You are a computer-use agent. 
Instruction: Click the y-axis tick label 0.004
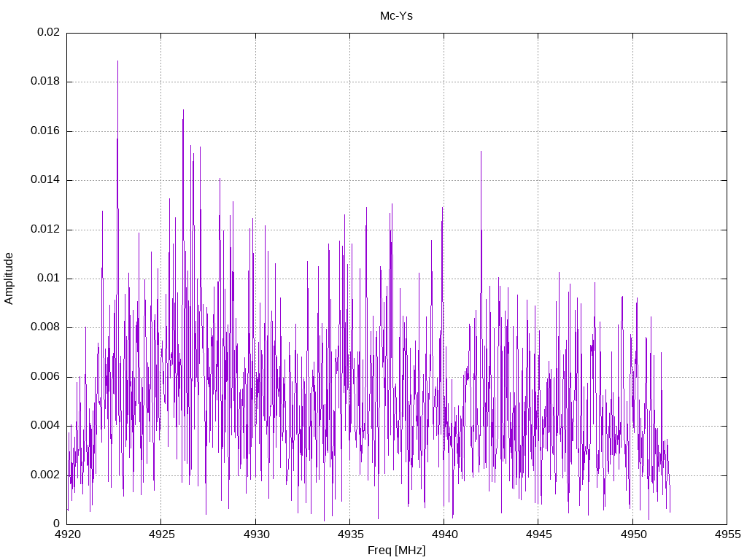(x=45, y=426)
